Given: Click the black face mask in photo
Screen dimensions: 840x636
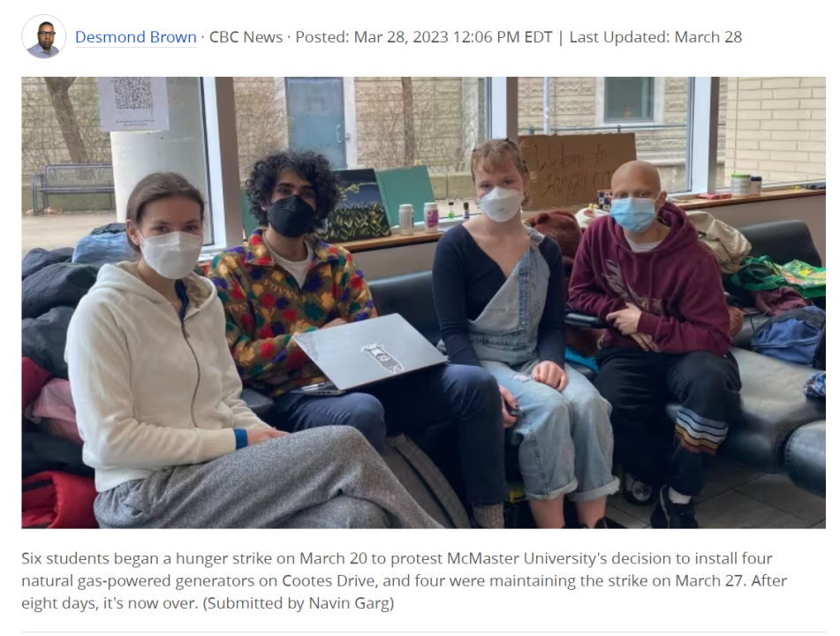Looking at the screenshot, I should point(291,216).
